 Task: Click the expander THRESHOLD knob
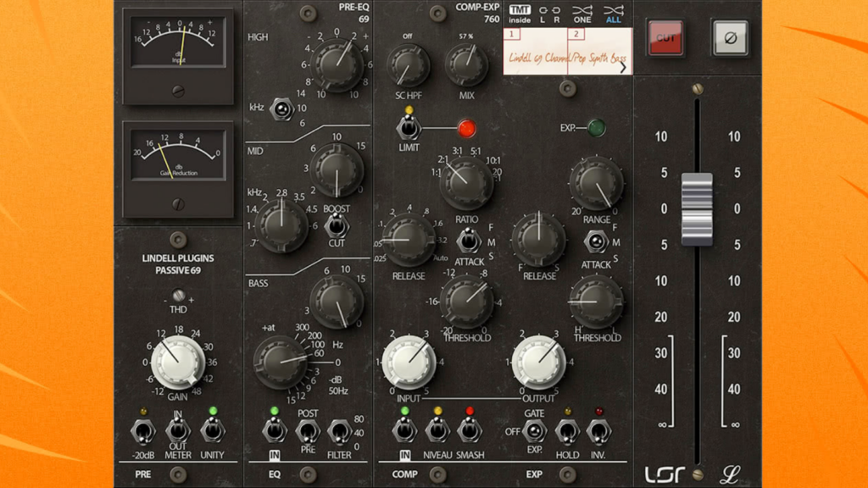pyautogui.click(x=596, y=302)
